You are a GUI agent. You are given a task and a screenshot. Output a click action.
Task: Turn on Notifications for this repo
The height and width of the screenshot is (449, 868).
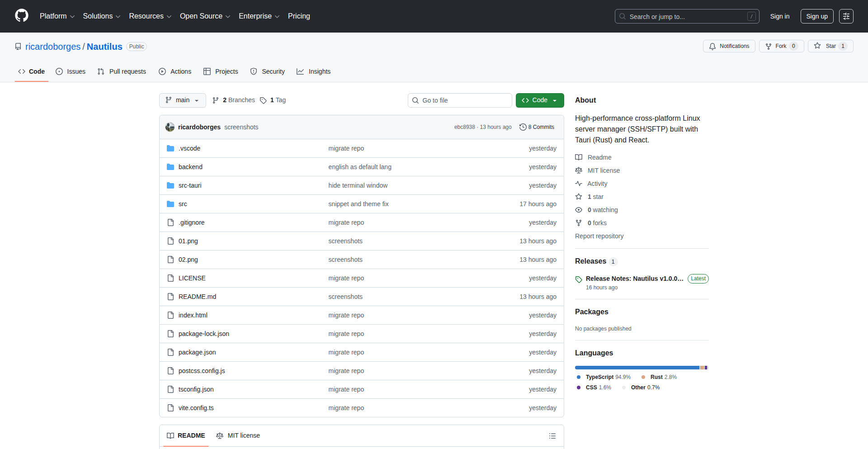coord(729,46)
